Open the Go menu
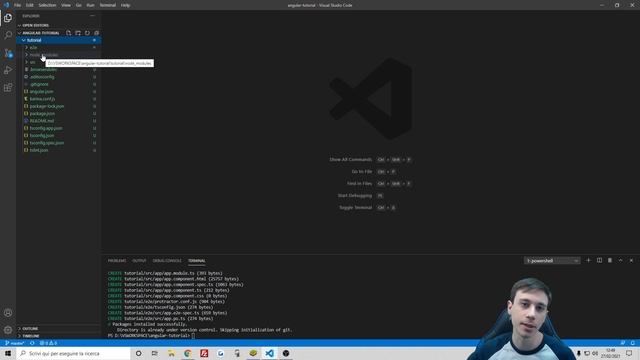 (x=79, y=5)
